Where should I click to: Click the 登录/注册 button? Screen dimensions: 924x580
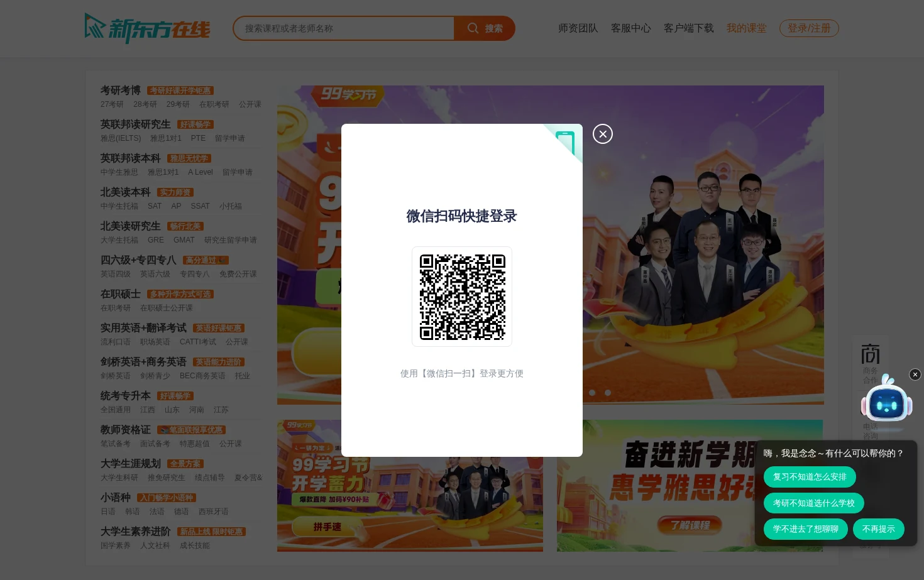click(x=809, y=28)
